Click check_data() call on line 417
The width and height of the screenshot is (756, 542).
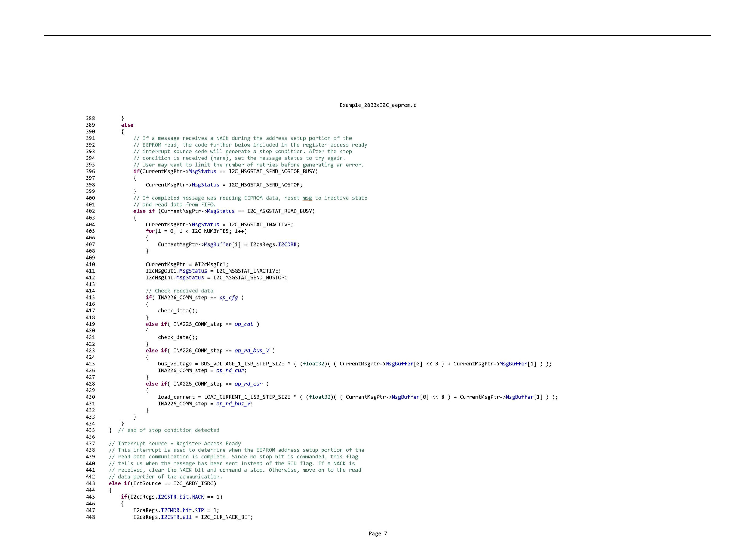pos(177,311)
